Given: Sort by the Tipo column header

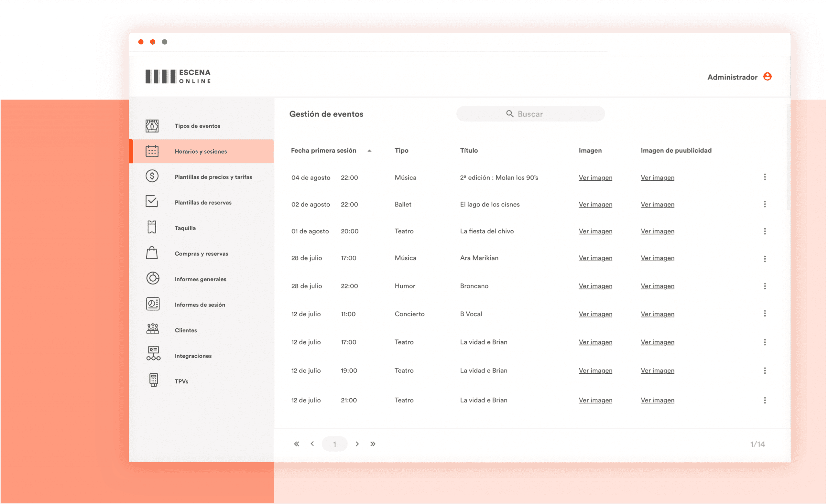Looking at the screenshot, I should pyautogui.click(x=402, y=150).
